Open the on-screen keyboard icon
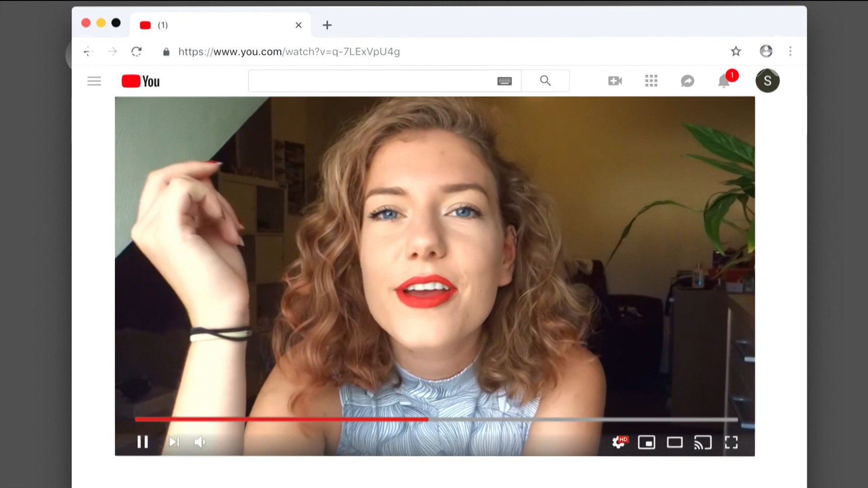Image resolution: width=868 pixels, height=488 pixels. [x=505, y=81]
